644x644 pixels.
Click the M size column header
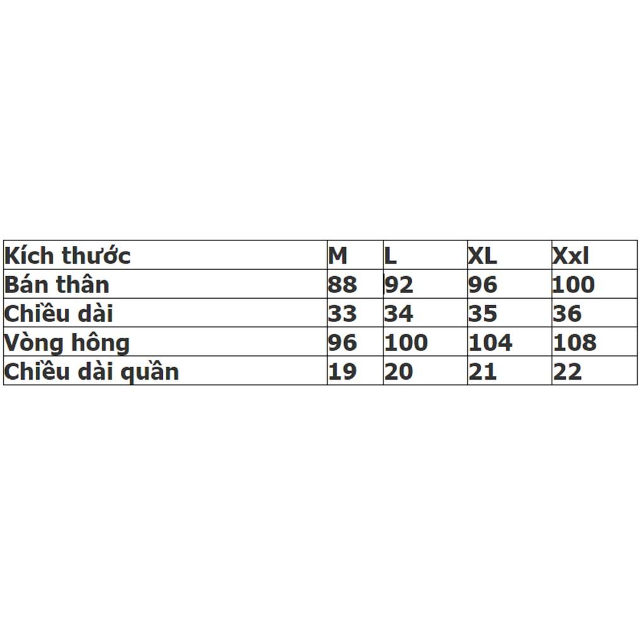[355, 255]
